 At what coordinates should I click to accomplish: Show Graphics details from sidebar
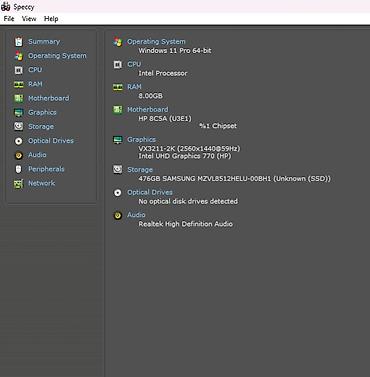click(x=42, y=112)
